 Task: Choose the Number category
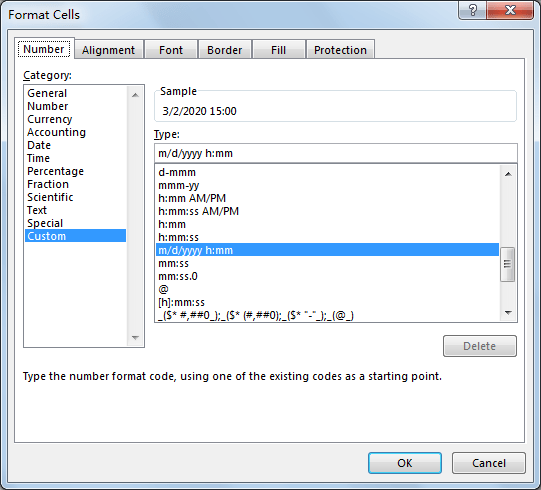pos(75,106)
